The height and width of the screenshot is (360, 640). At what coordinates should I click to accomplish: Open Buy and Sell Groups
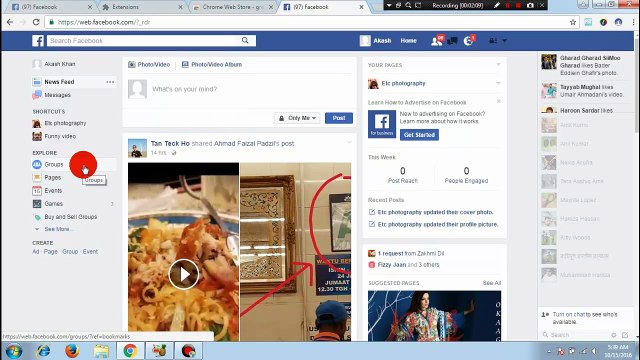pos(71,217)
